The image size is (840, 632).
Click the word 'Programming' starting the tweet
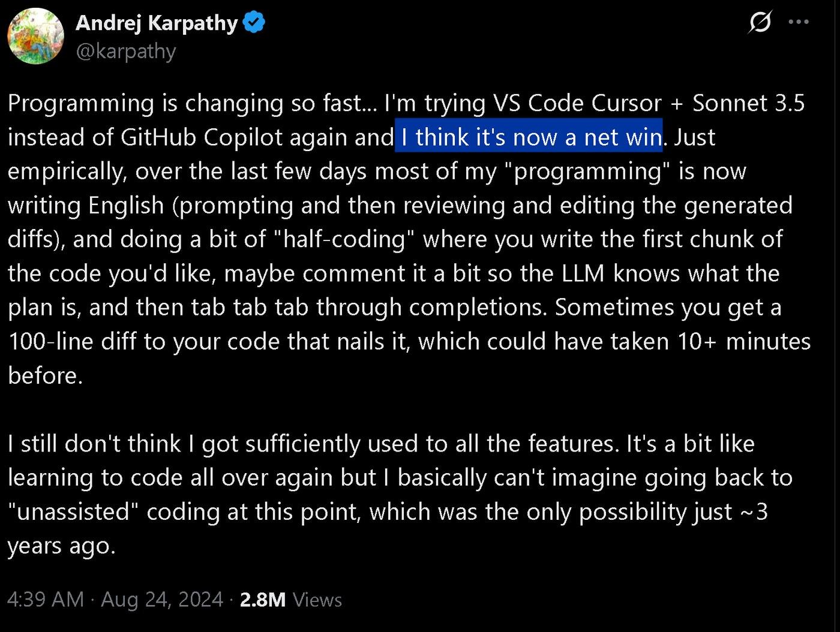(x=81, y=104)
